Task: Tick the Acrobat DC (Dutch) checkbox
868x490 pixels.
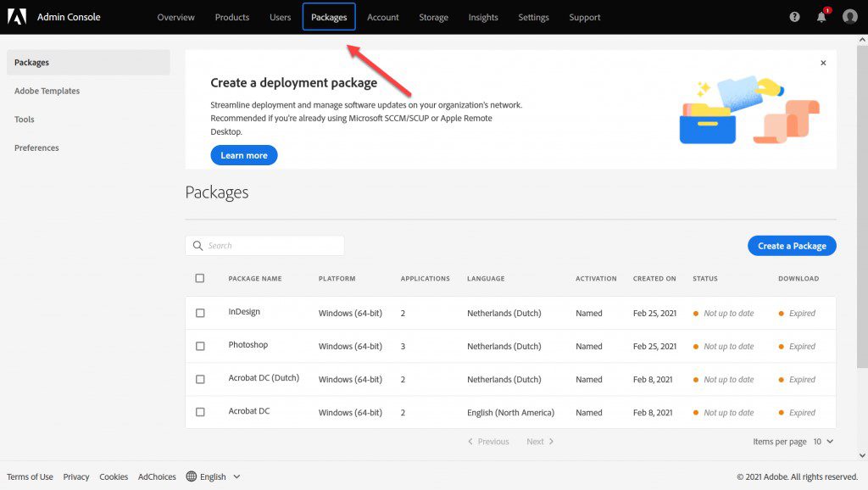Action: [200, 379]
